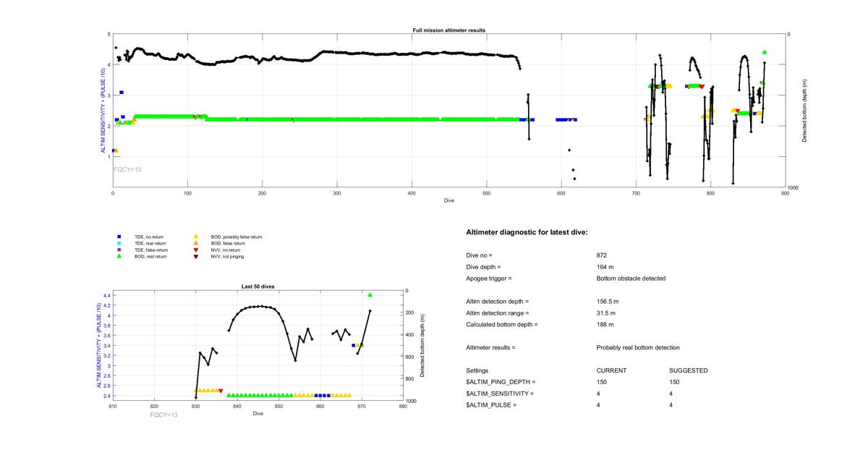Click the purple square TDE false return legend marker
The width and height of the screenshot is (868, 450).
[119, 250]
